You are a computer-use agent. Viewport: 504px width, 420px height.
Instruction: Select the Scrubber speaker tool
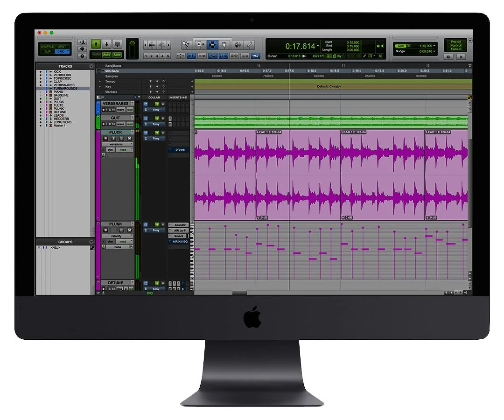click(238, 45)
